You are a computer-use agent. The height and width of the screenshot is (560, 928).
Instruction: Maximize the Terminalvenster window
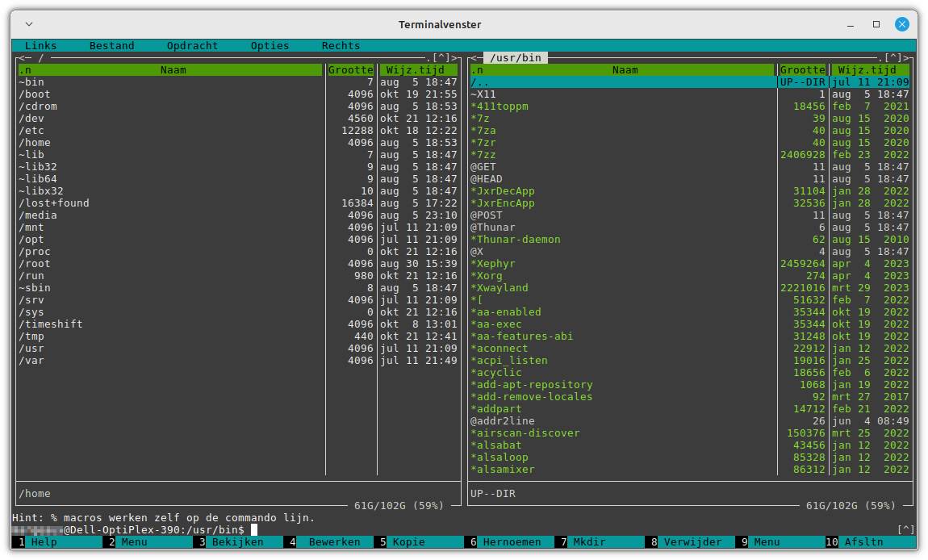click(x=876, y=24)
